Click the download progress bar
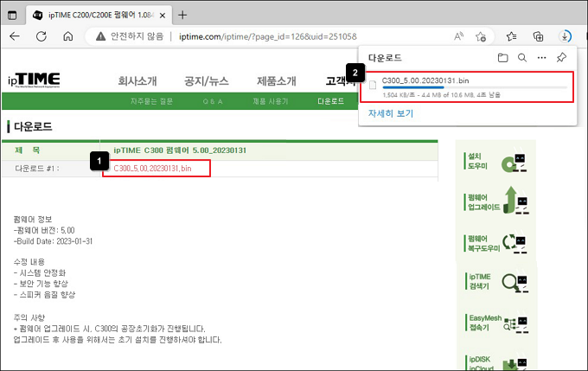Viewport: 588px width, 371px height. tap(475, 87)
